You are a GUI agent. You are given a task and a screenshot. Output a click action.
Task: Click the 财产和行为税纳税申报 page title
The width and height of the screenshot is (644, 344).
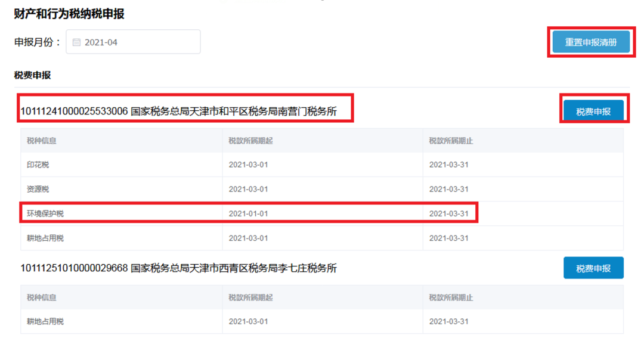click(x=69, y=14)
